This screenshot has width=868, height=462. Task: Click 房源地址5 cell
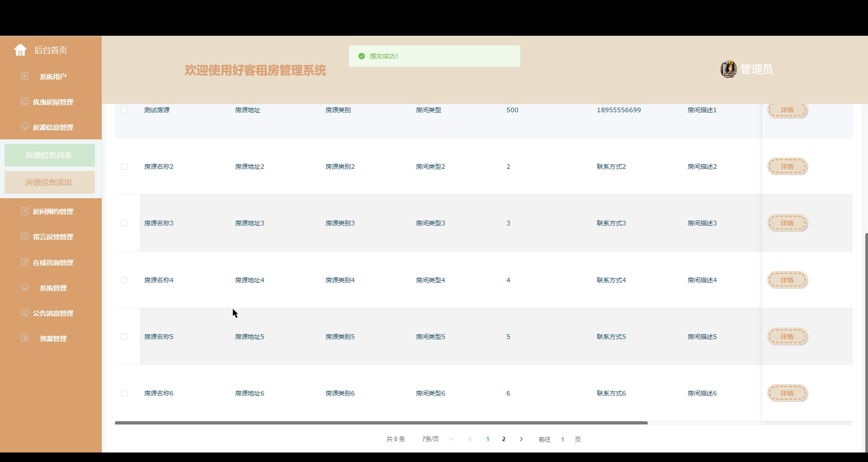tap(250, 337)
